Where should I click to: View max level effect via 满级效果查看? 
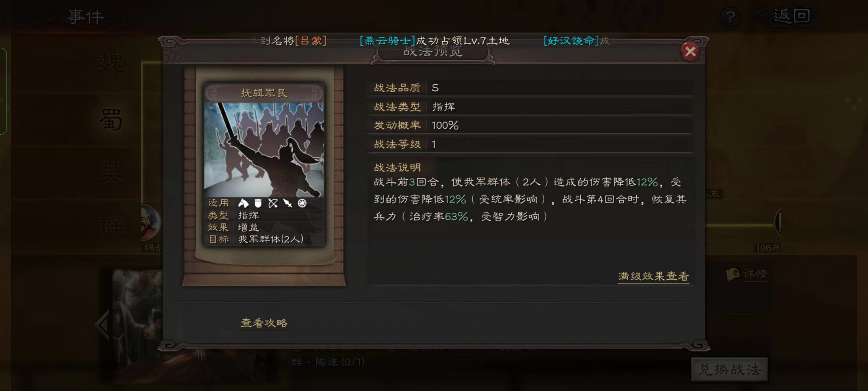point(653,276)
